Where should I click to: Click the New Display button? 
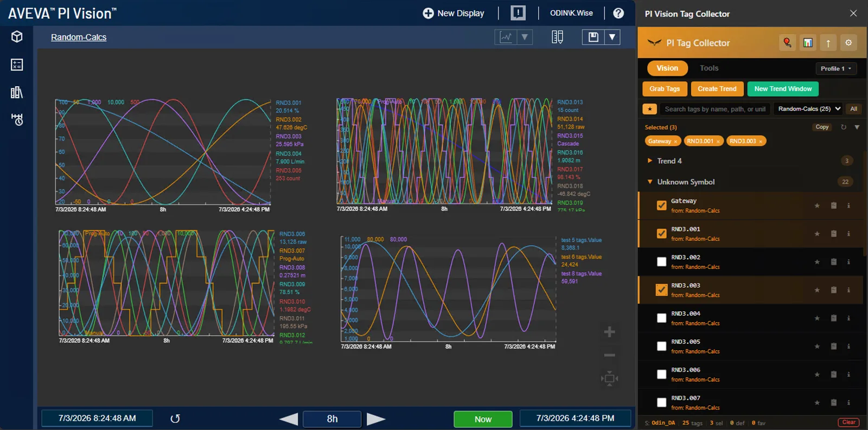click(x=454, y=13)
